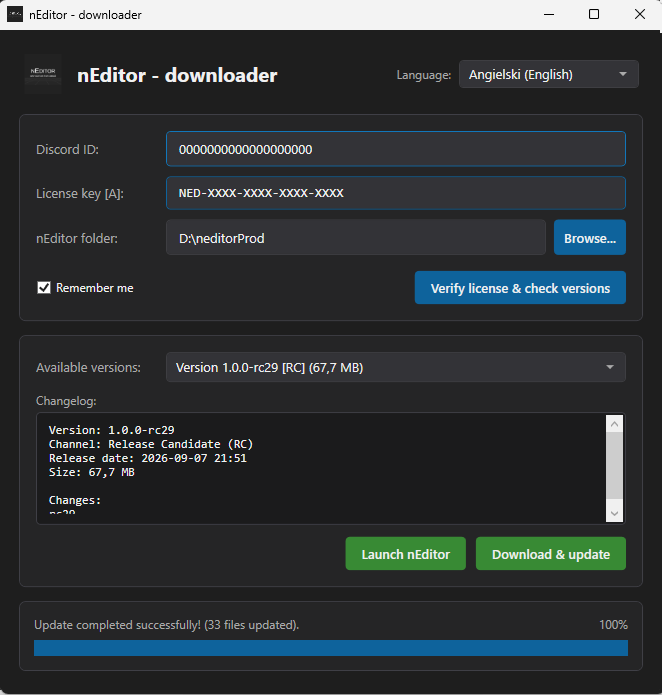Click the changelog scrollbar thumb
Screen dimensions: 662x695
click(614, 465)
